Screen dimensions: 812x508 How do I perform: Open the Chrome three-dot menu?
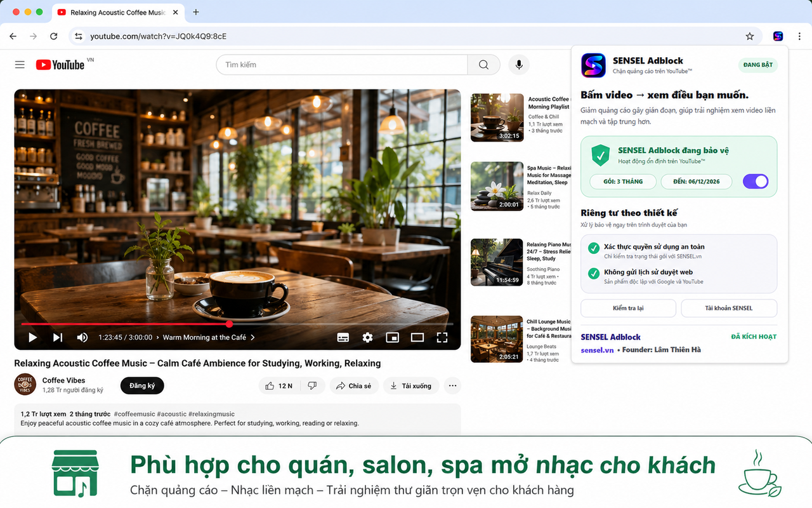tap(800, 36)
